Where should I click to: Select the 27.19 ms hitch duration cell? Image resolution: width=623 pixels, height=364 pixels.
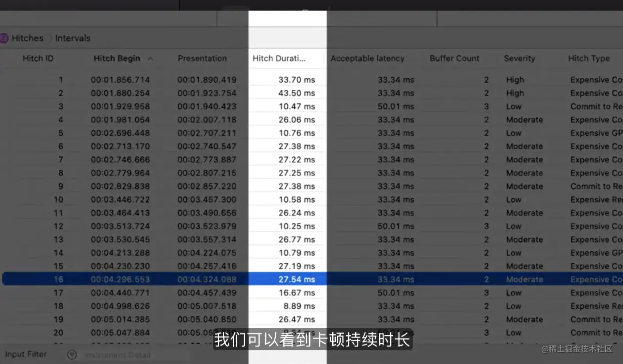click(296, 266)
